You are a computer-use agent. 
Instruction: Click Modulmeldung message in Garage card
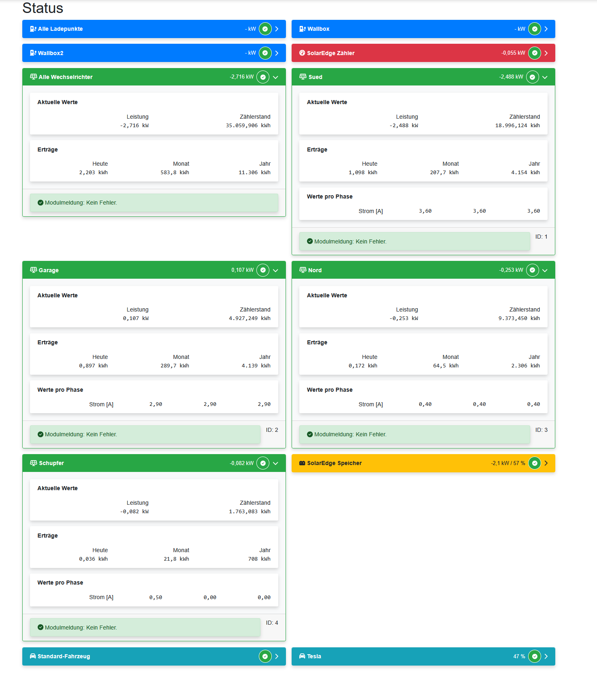click(x=145, y=434)
